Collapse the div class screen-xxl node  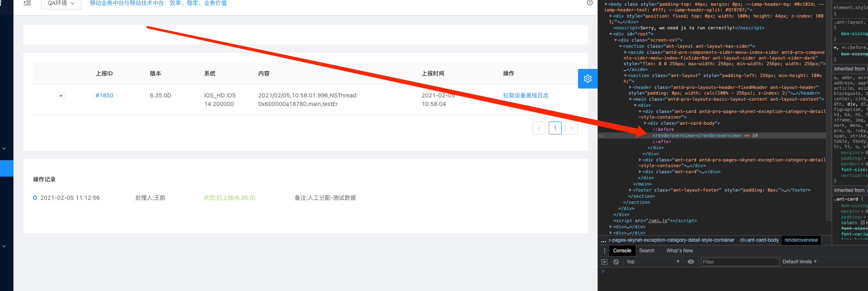coord(615,40)
